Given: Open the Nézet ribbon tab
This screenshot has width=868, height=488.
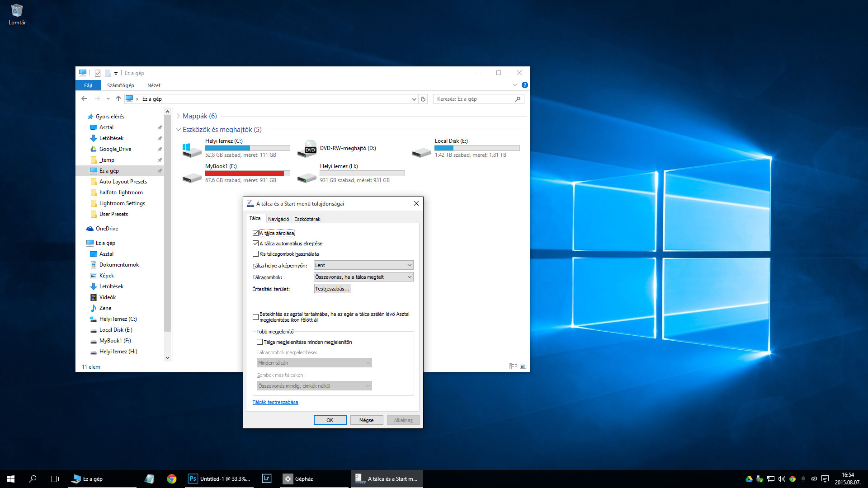Looking at the screenshot, I should pyautogui.click(x=154, y=85).
